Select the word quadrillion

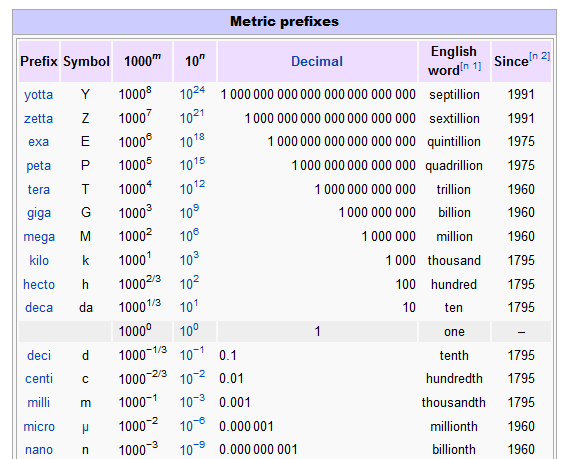(x=454, y=166)
